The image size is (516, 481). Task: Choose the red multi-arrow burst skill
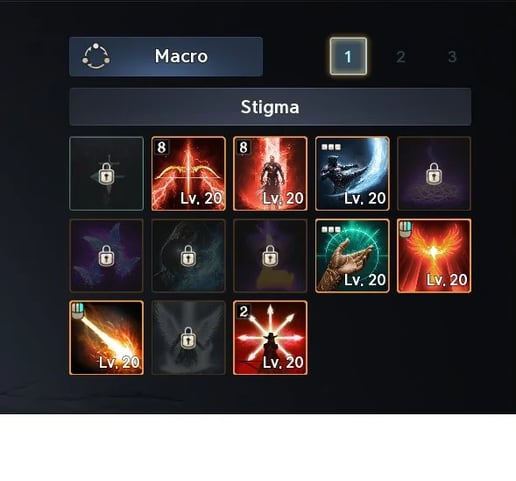270,338
